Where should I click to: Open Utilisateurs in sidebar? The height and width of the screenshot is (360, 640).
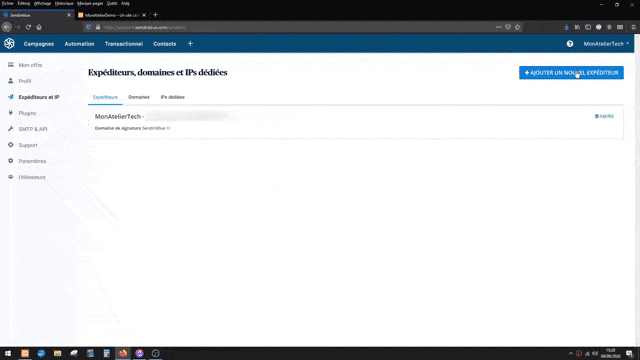(32, 177)
